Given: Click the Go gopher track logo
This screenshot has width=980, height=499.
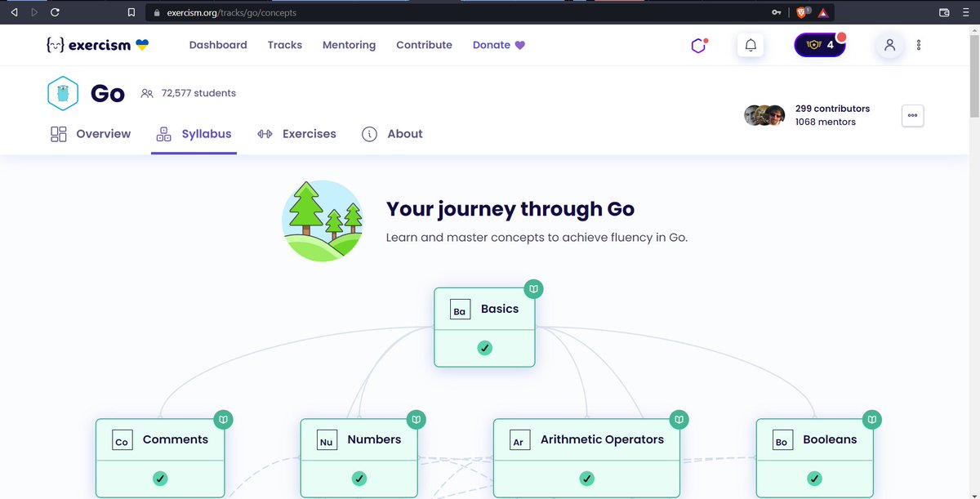Looking at the screenshot, I should [63, 93].
